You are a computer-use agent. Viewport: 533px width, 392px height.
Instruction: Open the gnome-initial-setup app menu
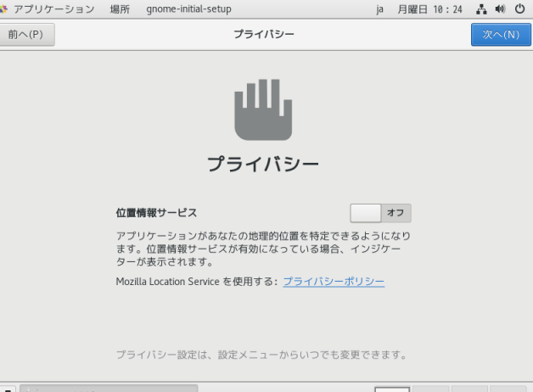point(188,9)
